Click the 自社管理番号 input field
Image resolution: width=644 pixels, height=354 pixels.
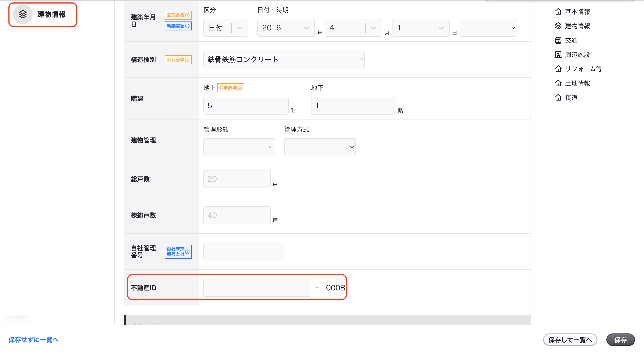[x=244, y=252]
